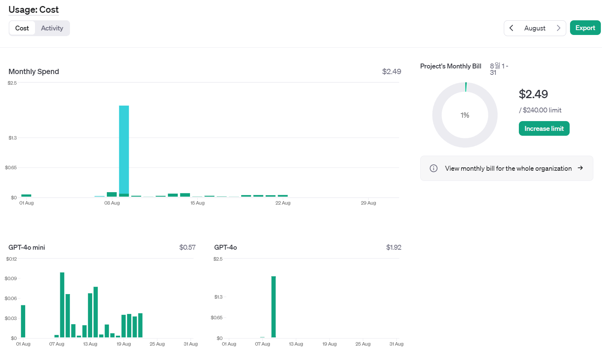Click the Project's Monthly Bill heading
Viewport: 602px width, 364px height.
451,66
